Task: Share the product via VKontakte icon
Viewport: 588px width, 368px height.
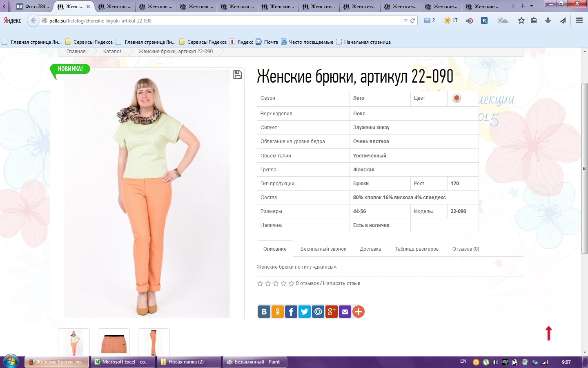Action: pos(264,312)
